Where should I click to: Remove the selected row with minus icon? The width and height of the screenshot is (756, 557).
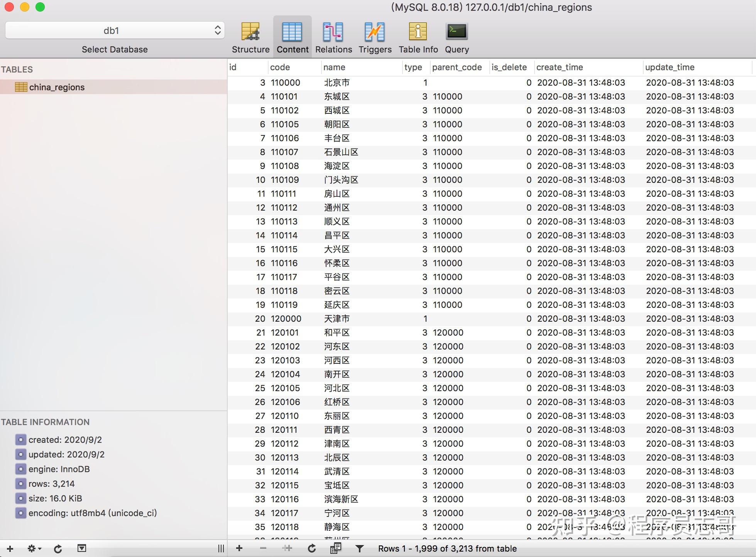tap(263, 549)
